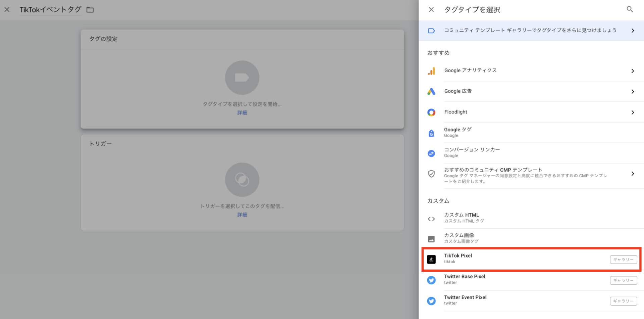Expand Google 広告 chevron
This screenshot has width=644, height=319.
(x=633, y=92)
